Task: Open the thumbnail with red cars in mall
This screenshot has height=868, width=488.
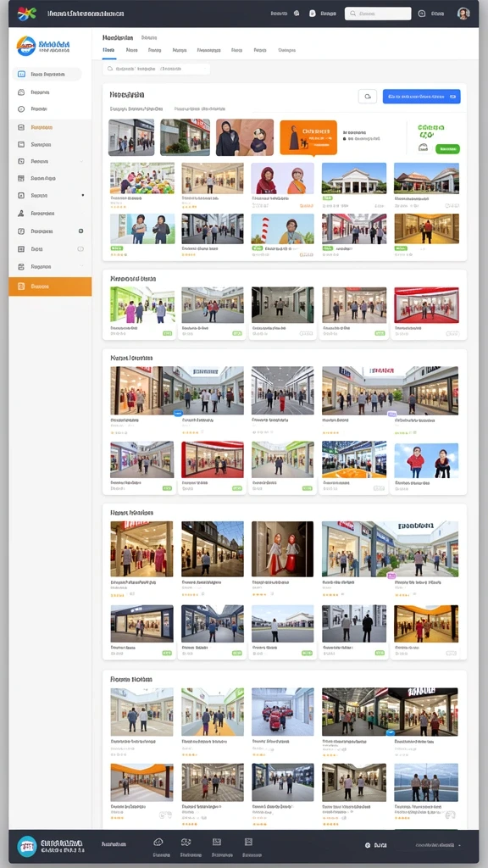Action: tap(283, 712)
